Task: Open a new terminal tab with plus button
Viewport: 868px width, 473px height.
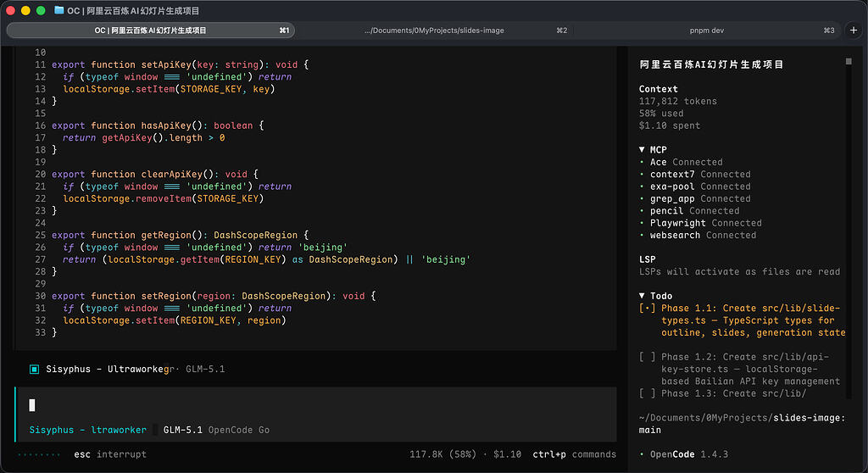Action: click(x=853, y=31)
